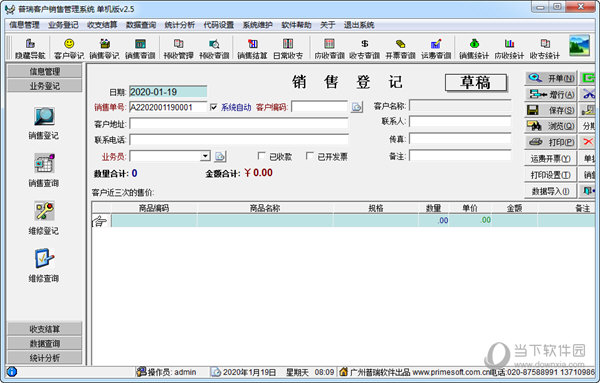
Task: Open 业务登记 menu
Action: point(63,25)
